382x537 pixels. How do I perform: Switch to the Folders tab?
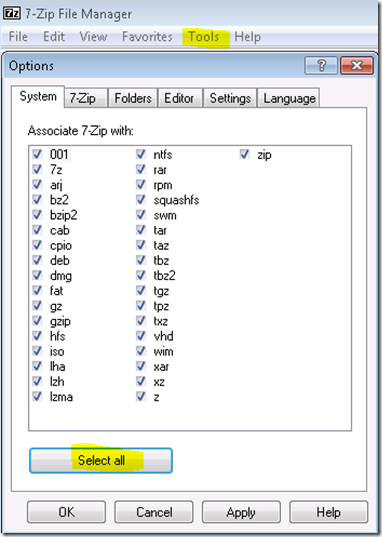pyautogui.click(x=133, y=98)
